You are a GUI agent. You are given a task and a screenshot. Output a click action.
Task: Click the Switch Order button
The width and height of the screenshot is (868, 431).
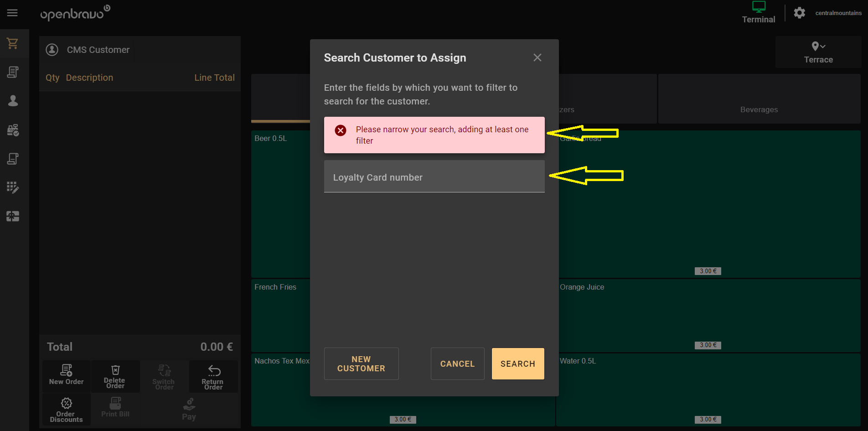tap(164, 376)
